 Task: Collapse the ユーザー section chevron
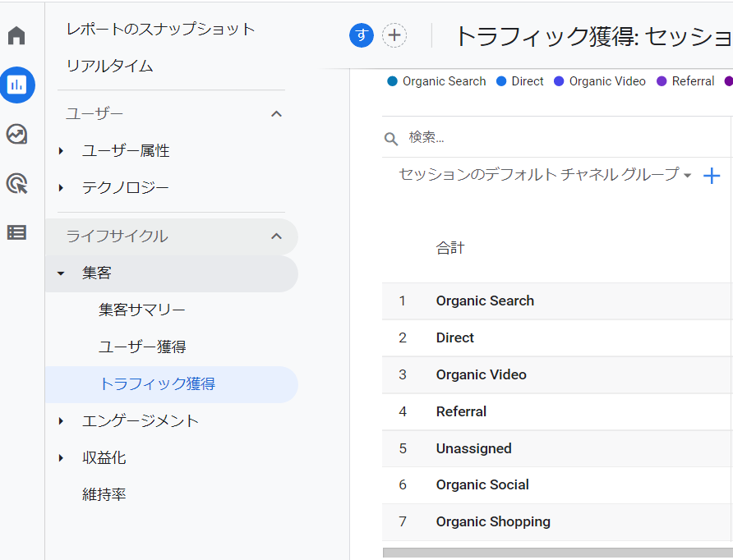[277, 114]
